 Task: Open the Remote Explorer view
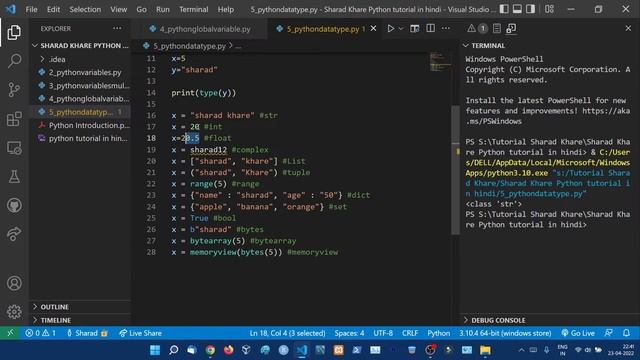pos(14,148)
